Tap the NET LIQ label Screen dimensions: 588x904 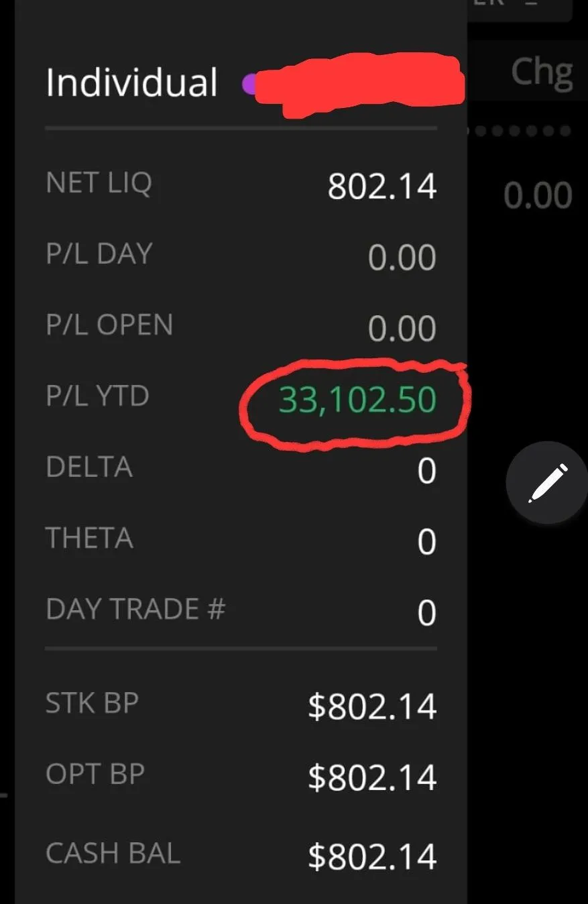[x=99, y=183]
